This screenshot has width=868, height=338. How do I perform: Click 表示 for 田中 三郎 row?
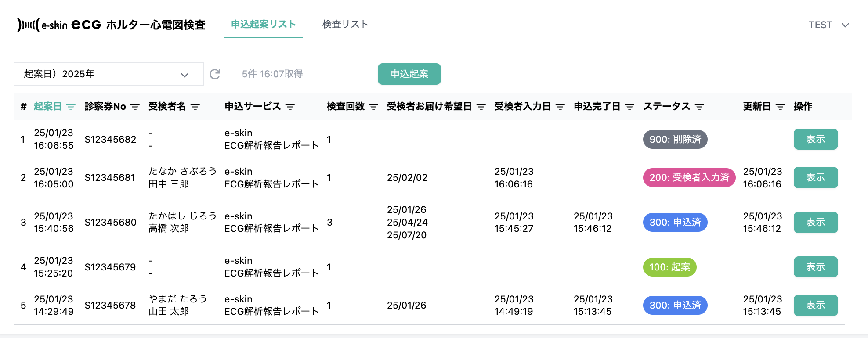point(815,178)
